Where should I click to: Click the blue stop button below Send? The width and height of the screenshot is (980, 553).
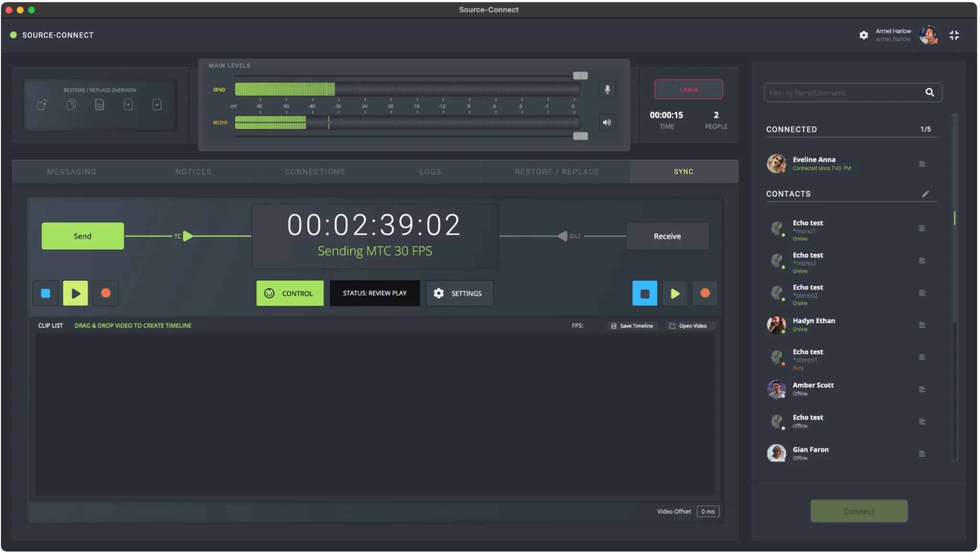[x=45, y=293]
